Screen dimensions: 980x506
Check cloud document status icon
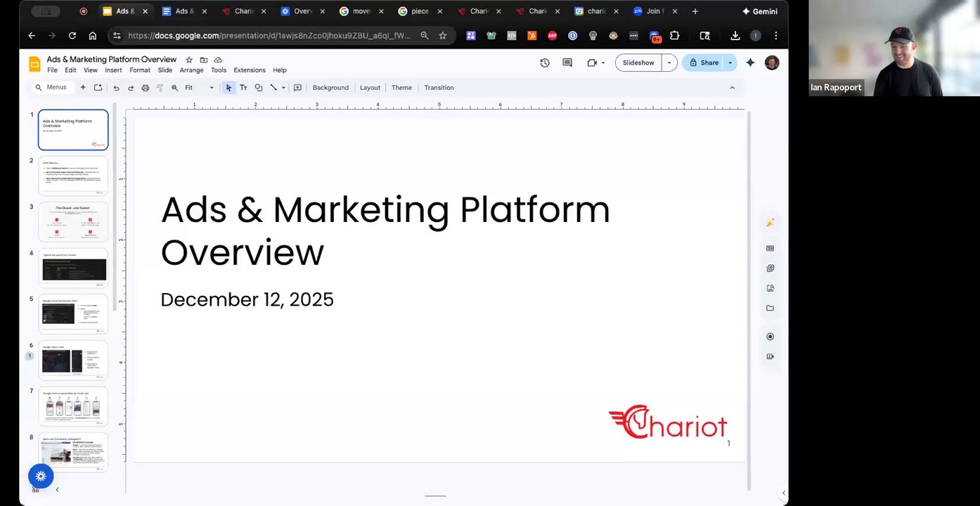pyautogui.click(x=218, y=60)
